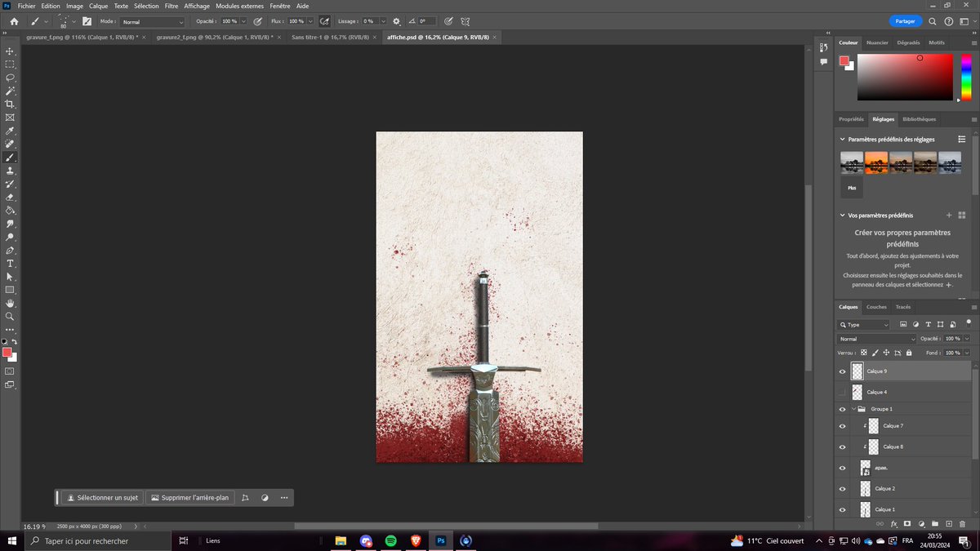Open the brush settings panel icon
Viewport: 980px width, 551px height.
[87, 21]
